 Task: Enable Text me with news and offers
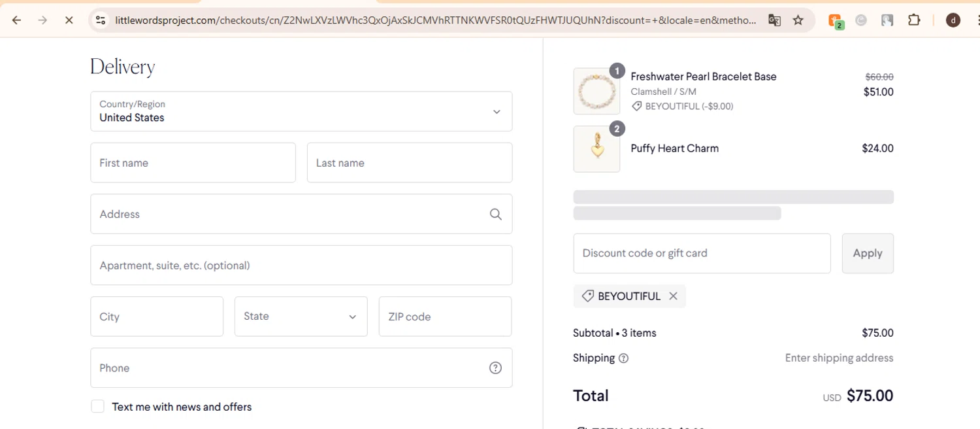pos(98,407)
